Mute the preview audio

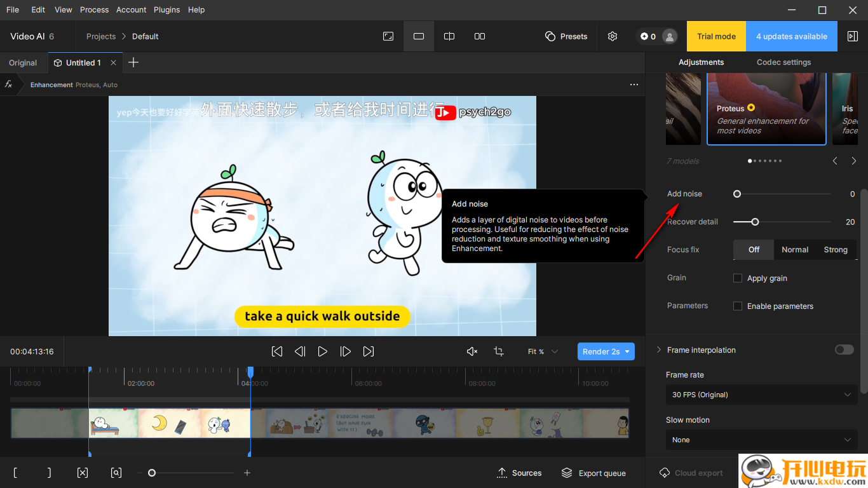coord(471,351)
